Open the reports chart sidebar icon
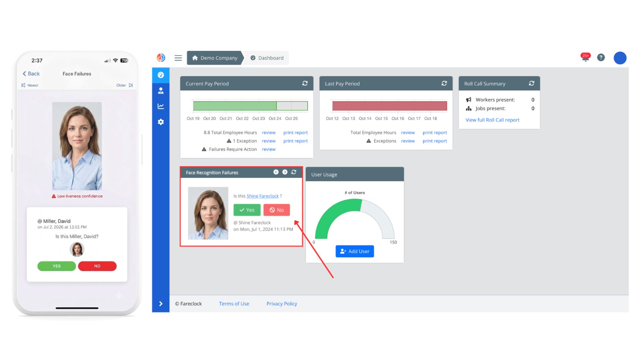This screenshot has width=644, height=362. pos(161,106)
